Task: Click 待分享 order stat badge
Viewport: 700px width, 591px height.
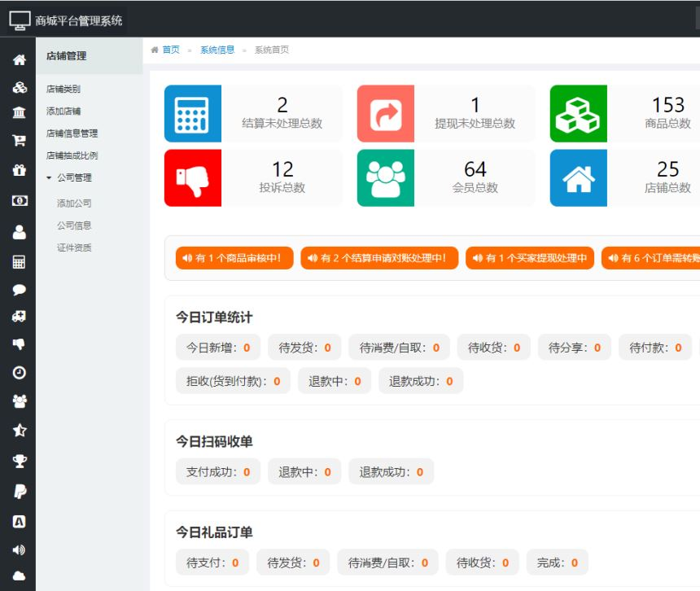Action: click(x=574, y=348)
